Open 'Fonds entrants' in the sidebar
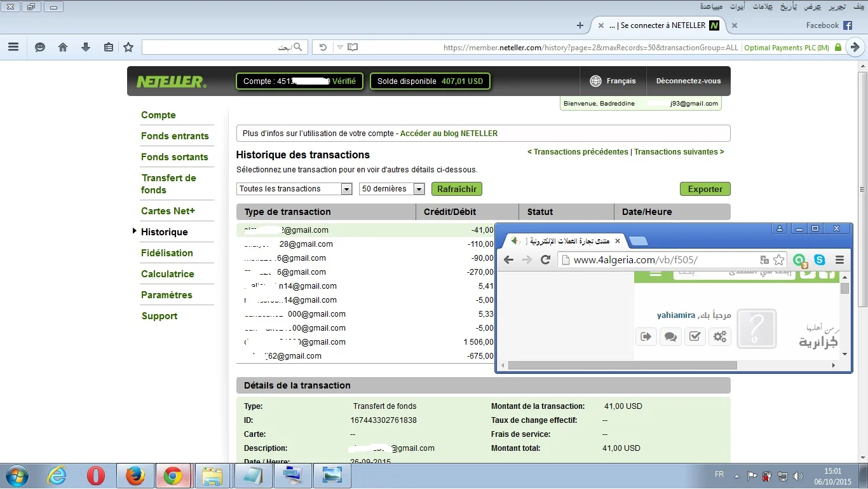 click(x=175, y=136)
